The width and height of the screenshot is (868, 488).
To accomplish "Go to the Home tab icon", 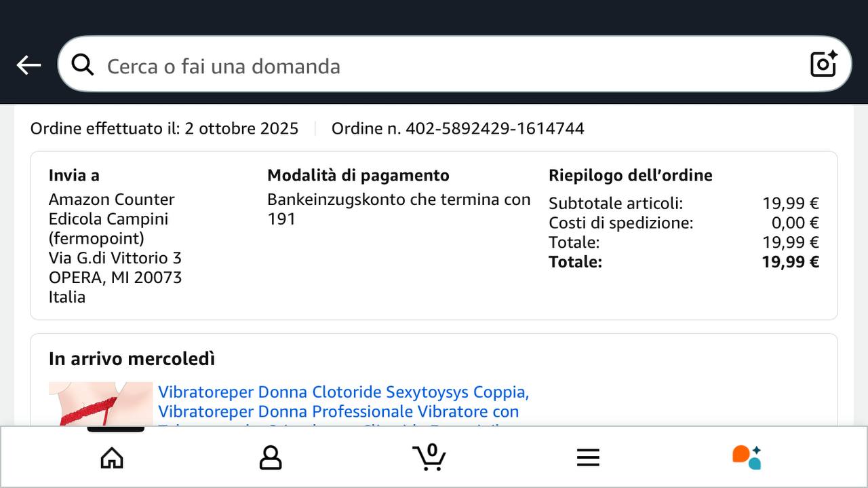I will click(x=112, y=457).
